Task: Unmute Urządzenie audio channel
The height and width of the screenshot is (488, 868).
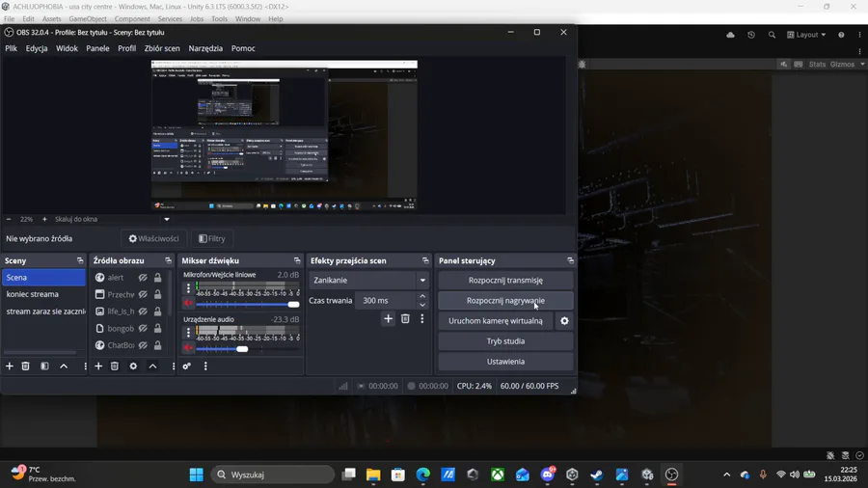Action: click(x=188, y=348)
